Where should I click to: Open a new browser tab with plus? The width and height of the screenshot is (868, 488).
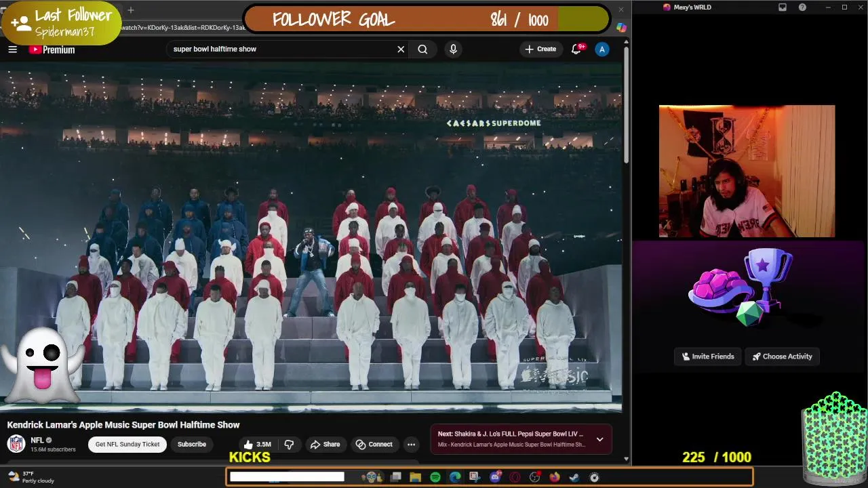(x=131, y=10)
